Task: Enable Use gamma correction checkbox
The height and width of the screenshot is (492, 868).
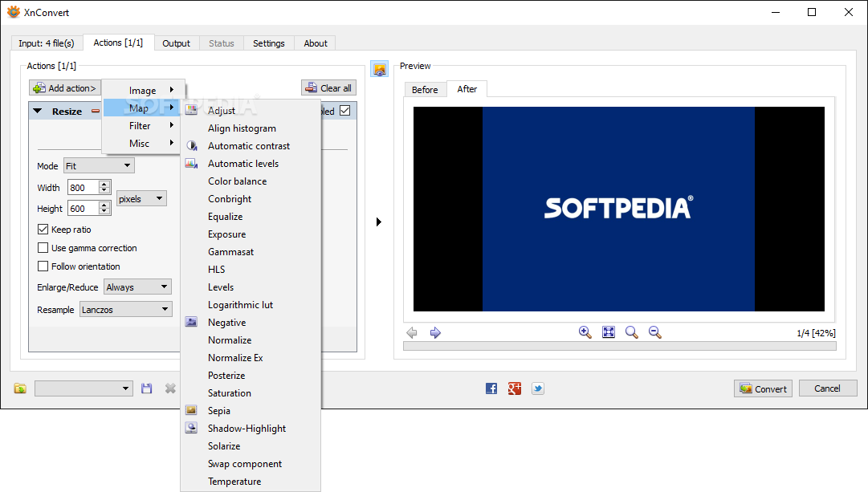Action: pyautogui.click(x=43, y=248)
